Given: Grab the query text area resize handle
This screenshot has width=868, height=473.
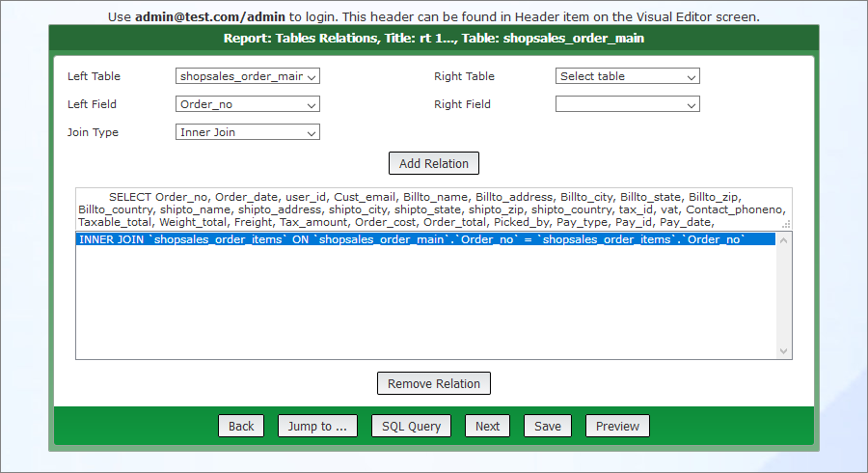Looking at the screenshot, I should pos(786,223).
